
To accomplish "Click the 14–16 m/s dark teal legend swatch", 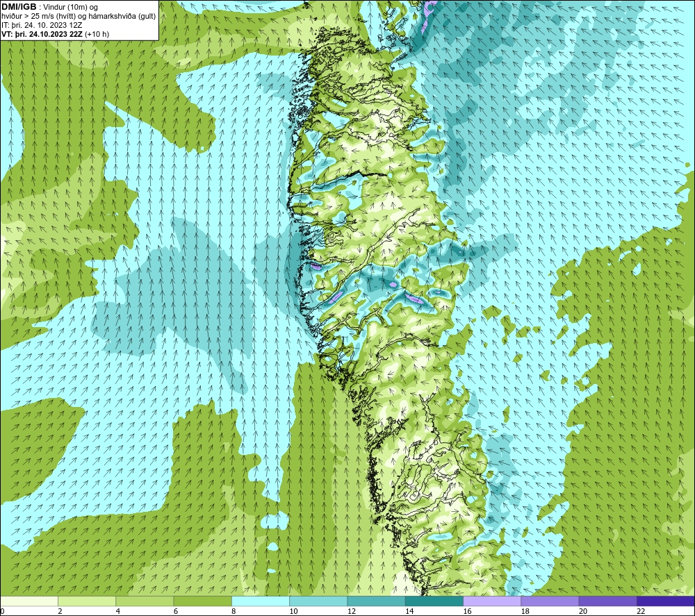I will [434, 601].
